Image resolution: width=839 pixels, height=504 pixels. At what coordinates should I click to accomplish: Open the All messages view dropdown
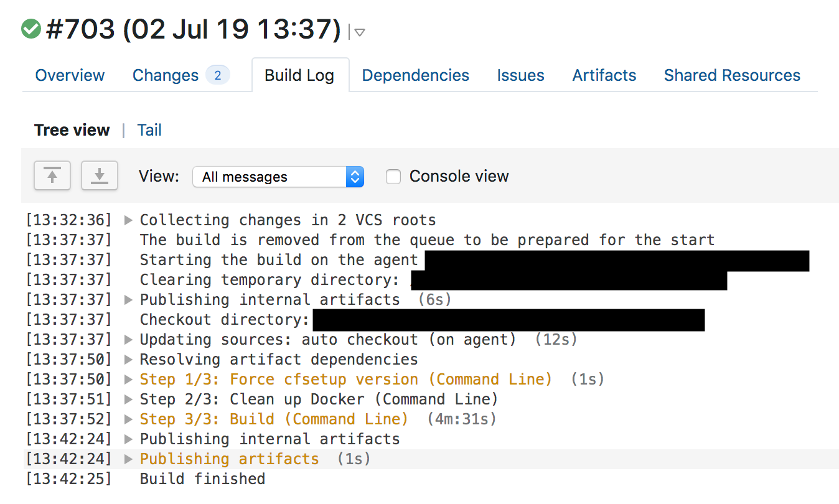click(x=278, y=177)
